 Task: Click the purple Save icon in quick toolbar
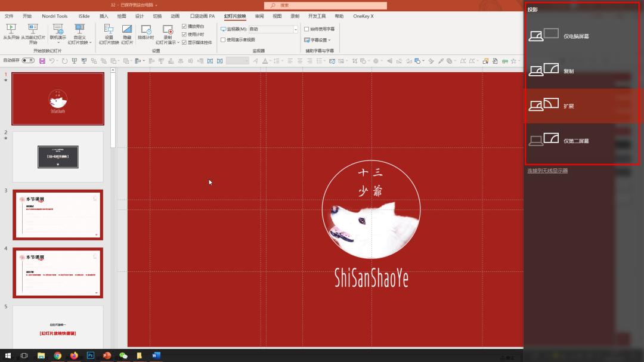click(x=42, y=61)
